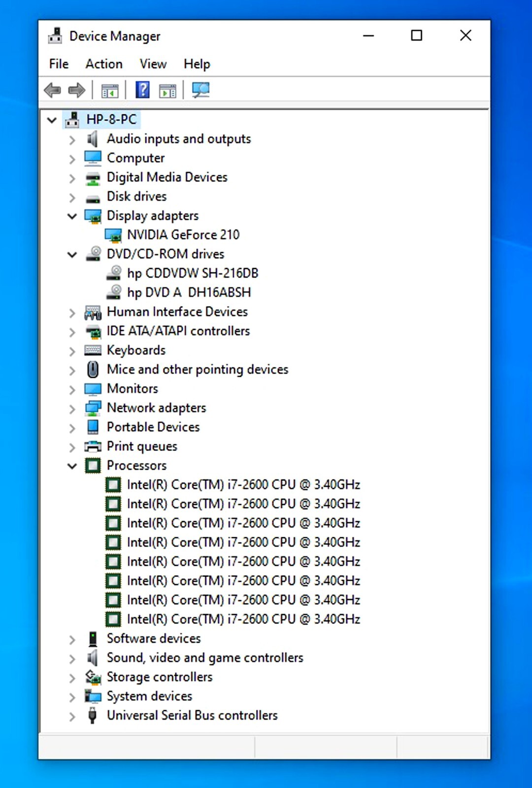Image resolution: width=532 pixels, height=788 pixels.
Task: Select the HP-8-PC root label
Action: [111, 119]
